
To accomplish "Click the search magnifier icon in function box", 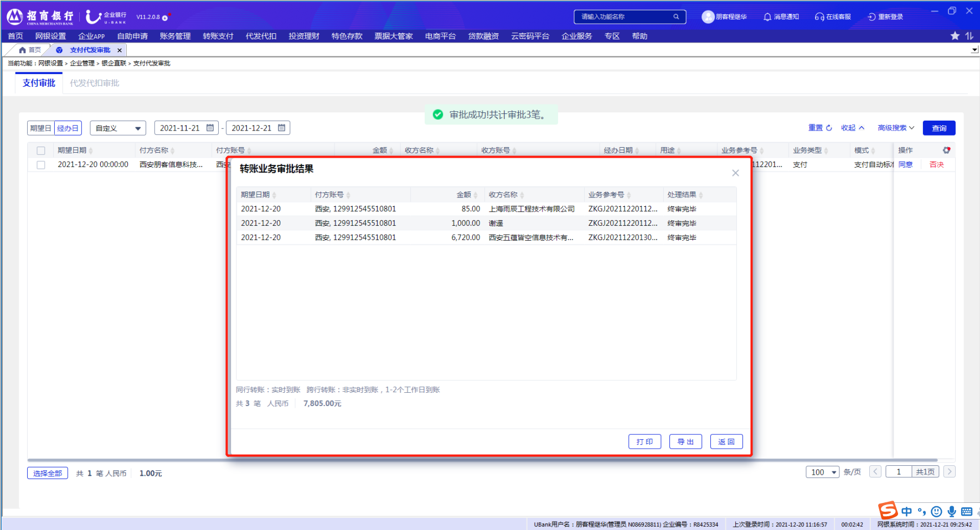I will pyautogui.click(x=676, y=17).
